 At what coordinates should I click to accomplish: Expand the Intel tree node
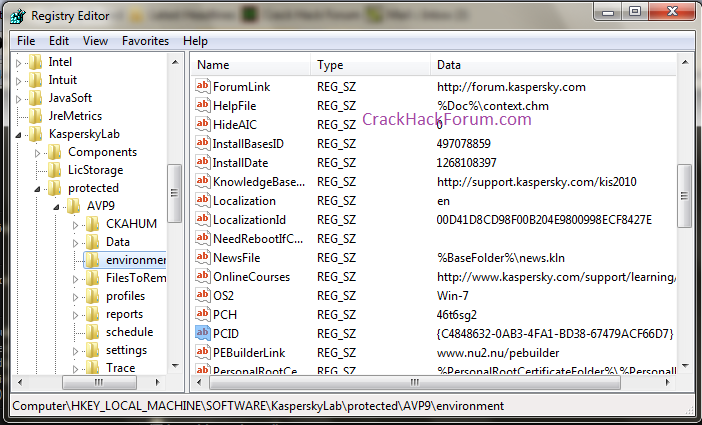18,63
